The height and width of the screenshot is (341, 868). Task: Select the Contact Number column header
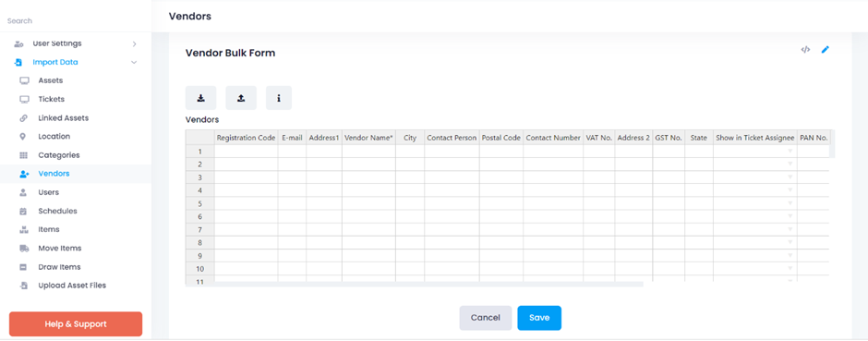click(553, 138)
